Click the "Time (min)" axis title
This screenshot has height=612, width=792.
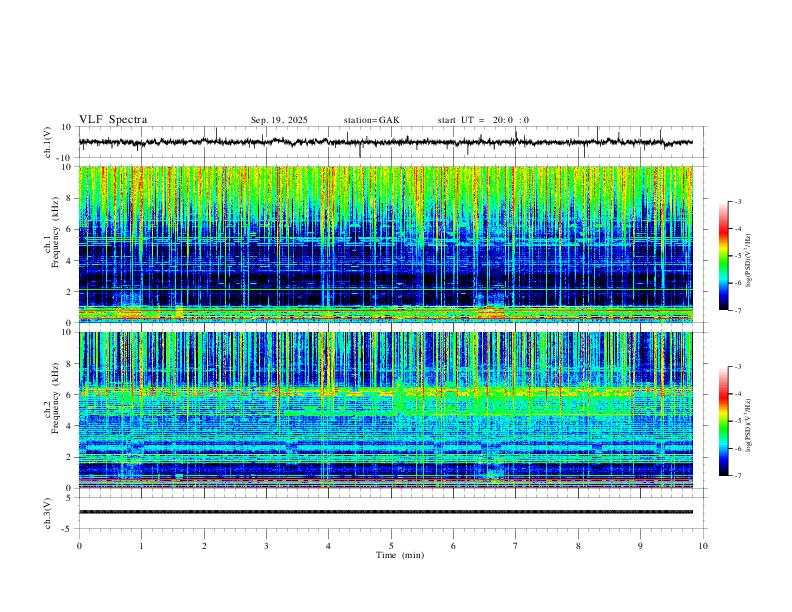click(400, 555)
